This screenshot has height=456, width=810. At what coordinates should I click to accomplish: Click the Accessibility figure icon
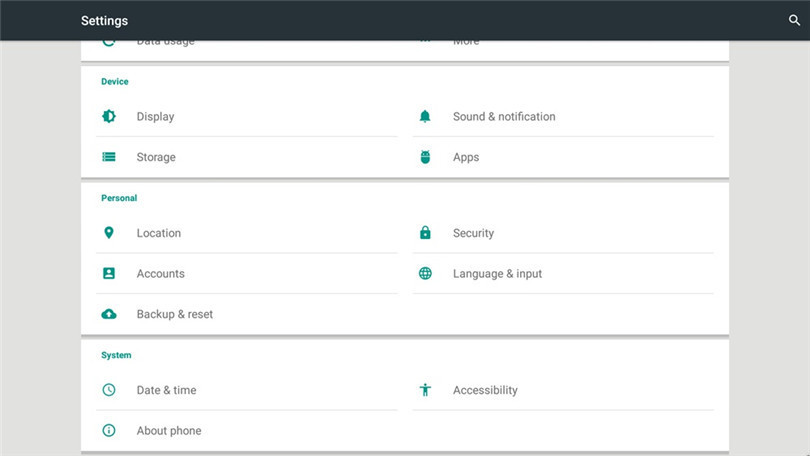[425, 390]
